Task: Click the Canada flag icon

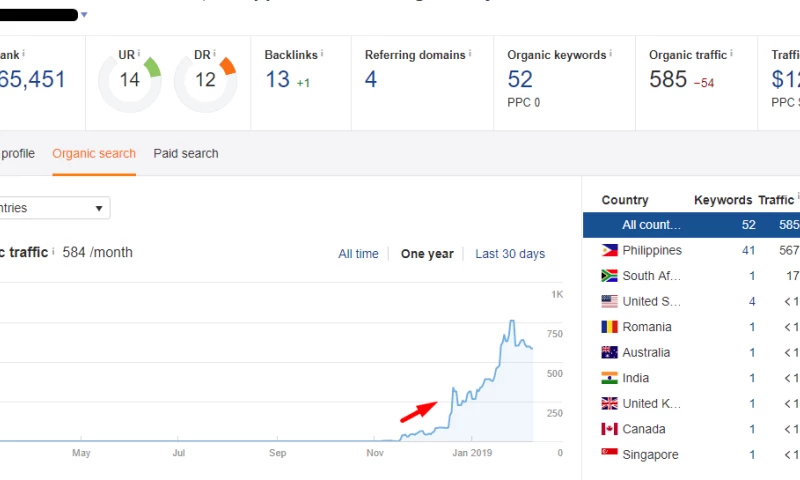Action: click(x=609, y=429)
